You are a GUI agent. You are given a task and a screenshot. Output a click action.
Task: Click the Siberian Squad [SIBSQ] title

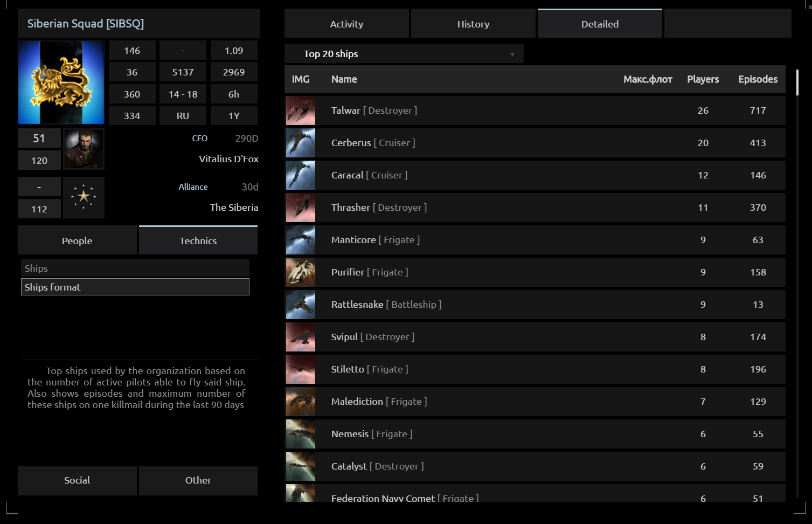click(86, 24)
